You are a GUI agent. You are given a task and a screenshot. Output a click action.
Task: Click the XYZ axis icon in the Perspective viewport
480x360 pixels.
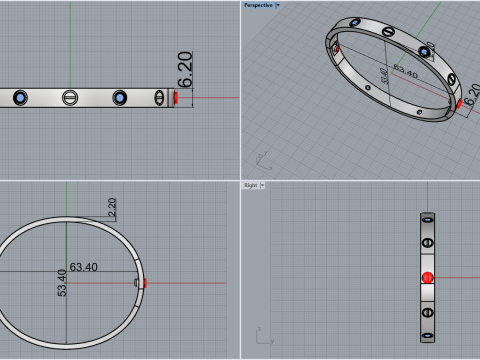[264, 161]
